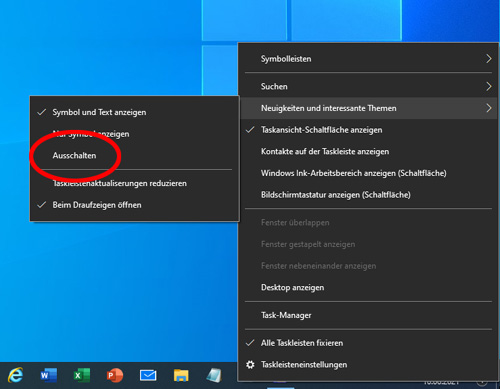
Task: Choose 'Desktop anzeigen' from context menu
Action: (368, 288)
